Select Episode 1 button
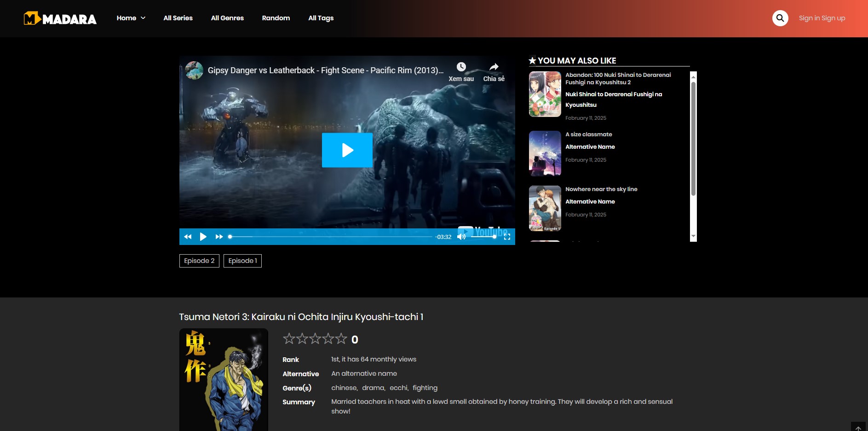Viewport: 868px width, 431px height. [x=242, y=261]
